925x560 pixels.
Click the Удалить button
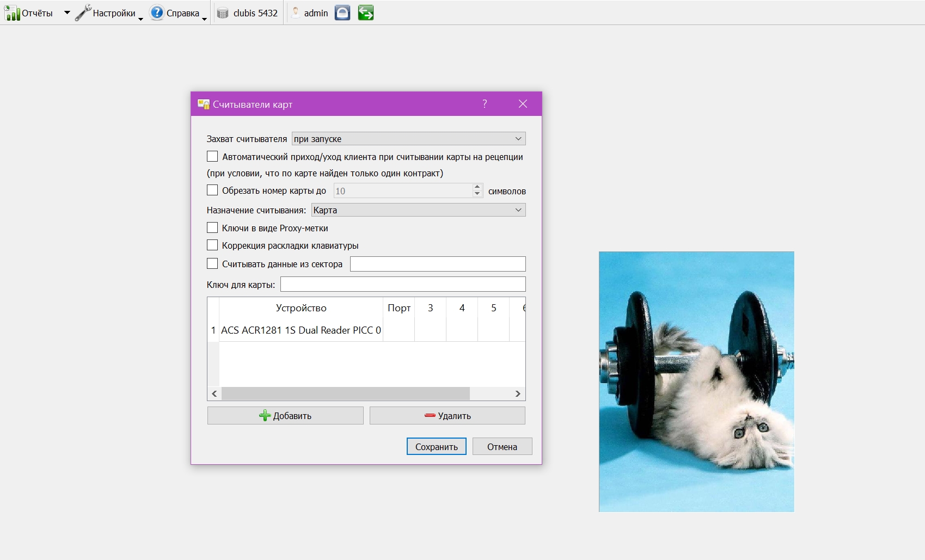click(x=448, y=416)
